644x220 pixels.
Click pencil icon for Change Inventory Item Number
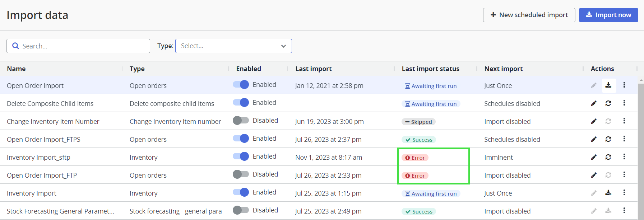(594, 121)
